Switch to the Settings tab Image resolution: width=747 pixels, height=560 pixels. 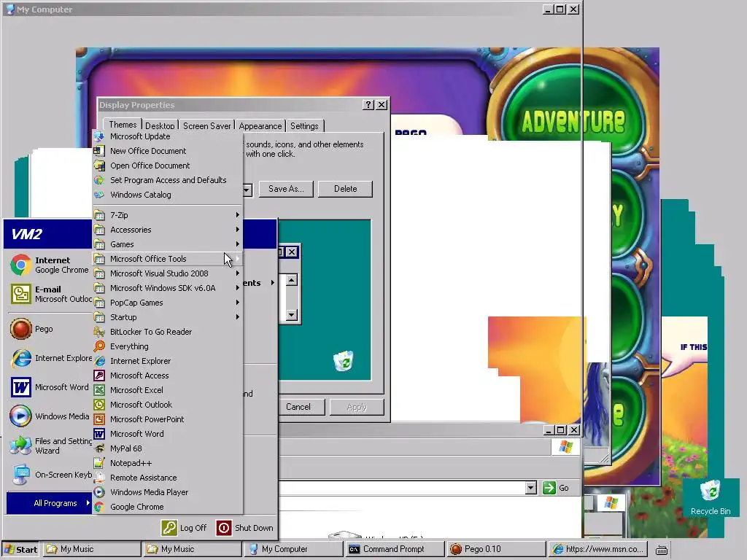coord(304,125)
